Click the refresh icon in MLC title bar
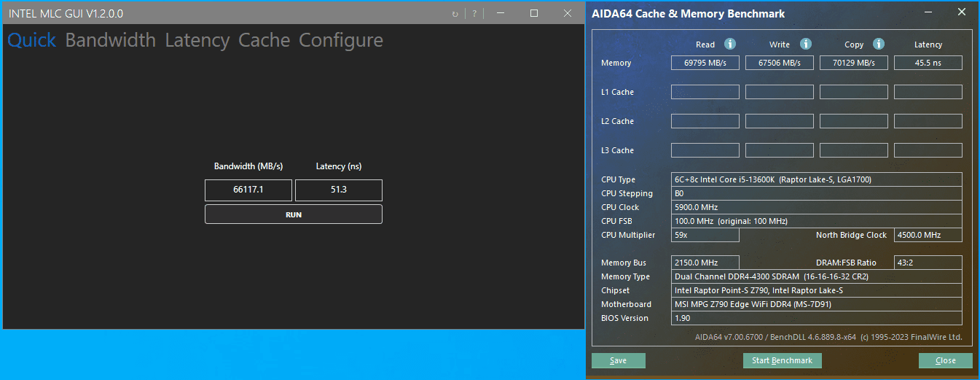 coord(455,14)
